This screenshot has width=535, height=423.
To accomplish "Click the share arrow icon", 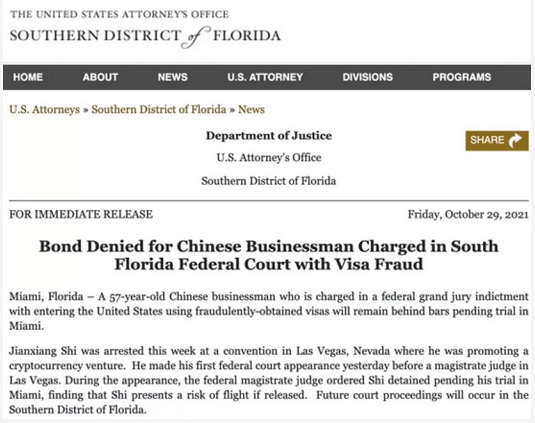I will point(515,140).
